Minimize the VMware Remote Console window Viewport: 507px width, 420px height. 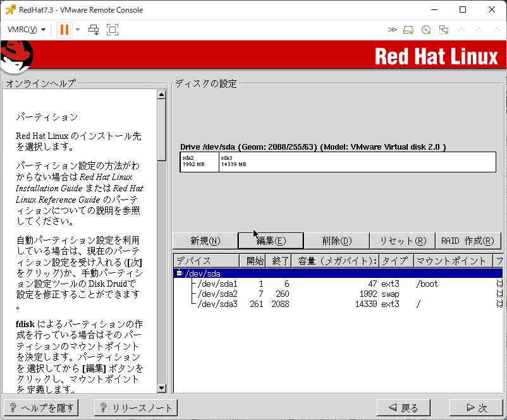[x=434, y=9]
